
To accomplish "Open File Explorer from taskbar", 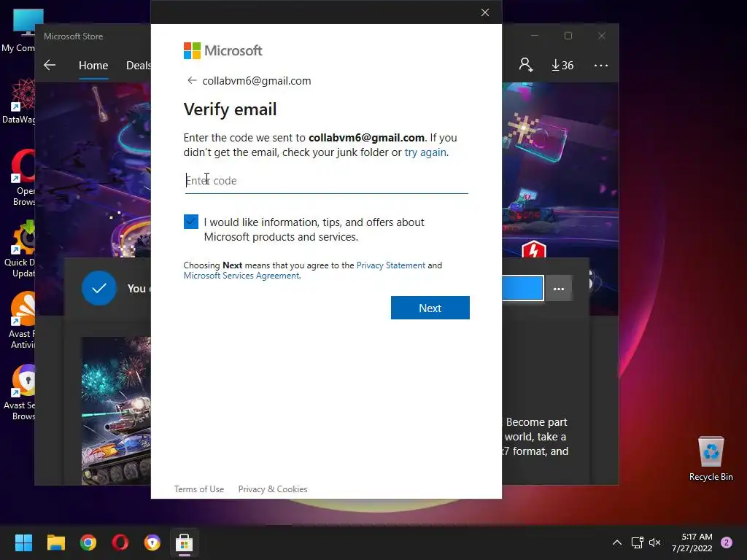I will tap(55, 542).
